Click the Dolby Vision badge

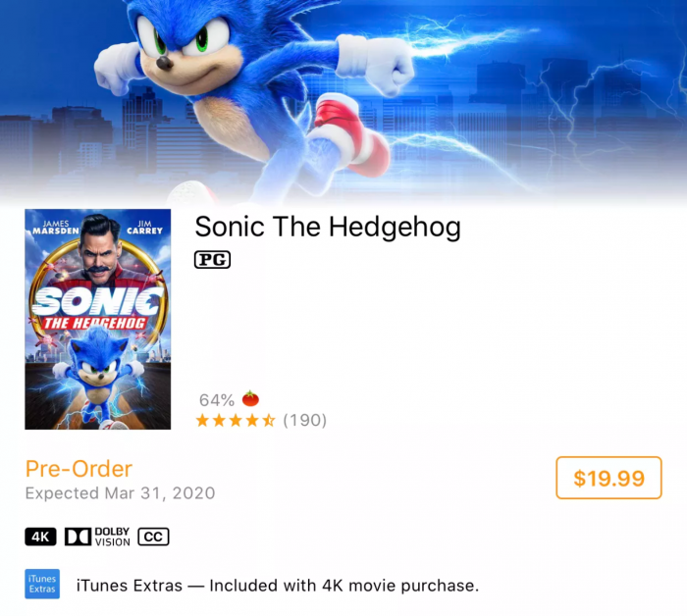pos(97,537)
